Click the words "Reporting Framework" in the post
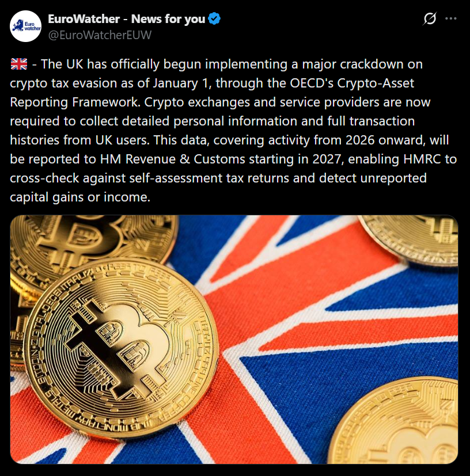Screen dimensions: 470x476 75,102
